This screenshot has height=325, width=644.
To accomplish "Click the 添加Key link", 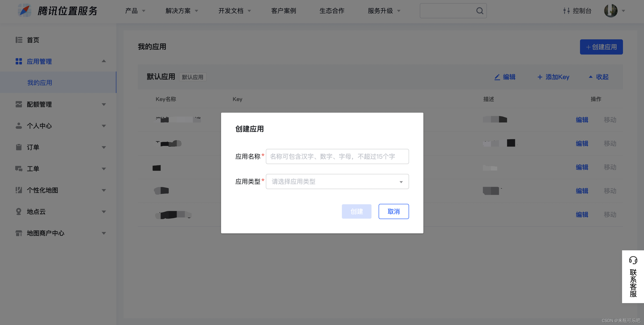I will 553,77.
